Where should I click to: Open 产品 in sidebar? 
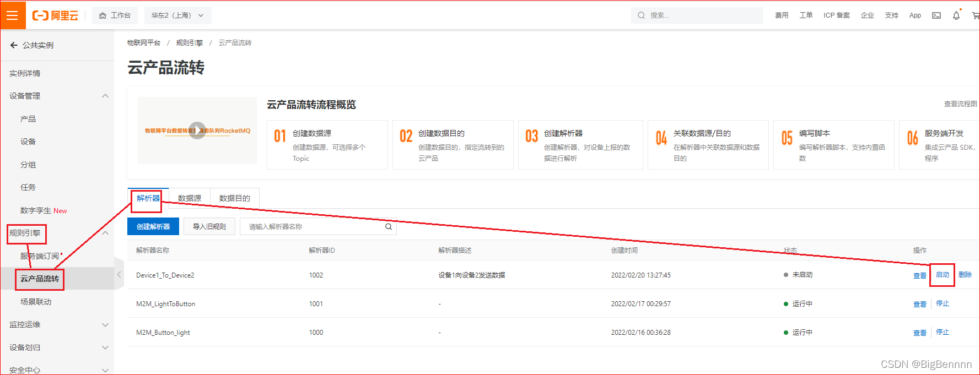tap(28, 119)
